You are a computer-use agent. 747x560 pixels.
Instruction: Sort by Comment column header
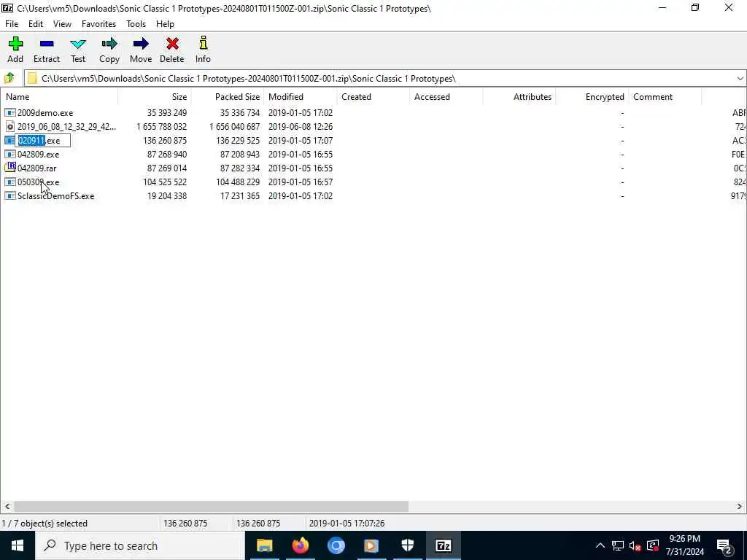pos(665,97)
